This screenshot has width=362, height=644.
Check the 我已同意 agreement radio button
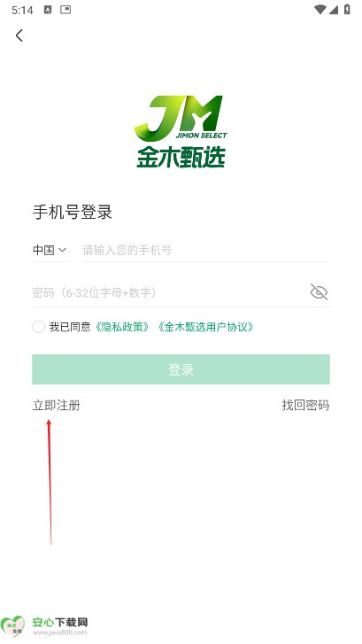tap(39, 327)
